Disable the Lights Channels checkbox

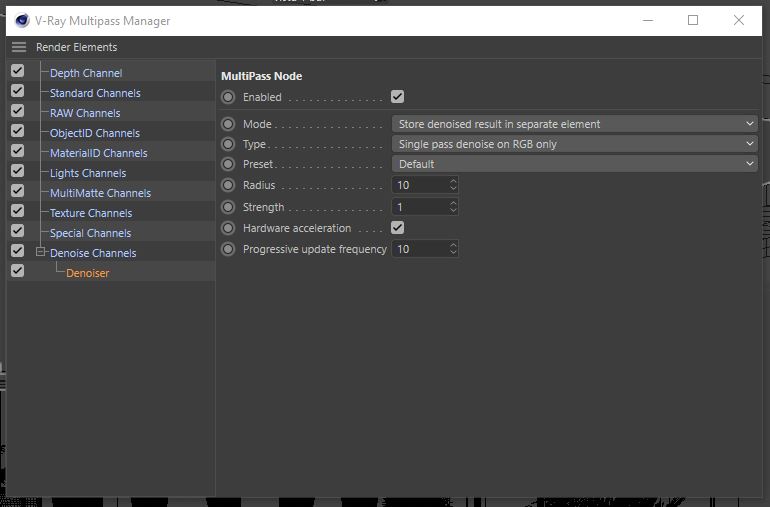pos(18,170)
